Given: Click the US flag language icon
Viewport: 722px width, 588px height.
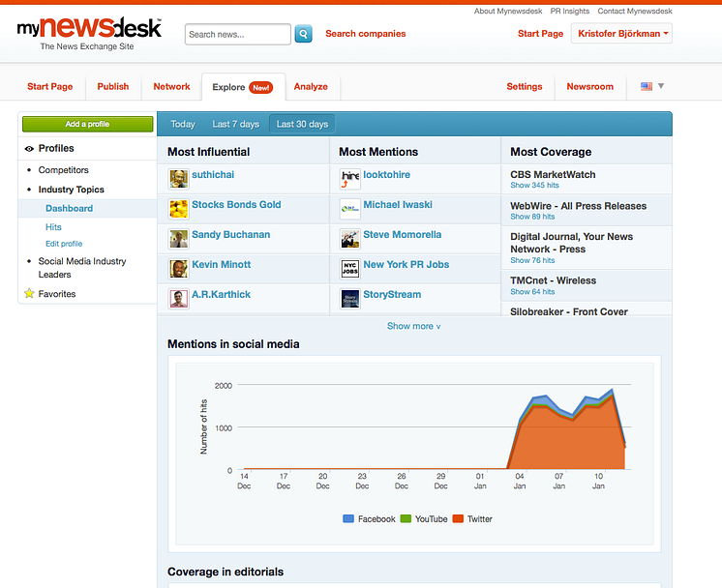Looking at the screenshot, I should click(646, 86).
